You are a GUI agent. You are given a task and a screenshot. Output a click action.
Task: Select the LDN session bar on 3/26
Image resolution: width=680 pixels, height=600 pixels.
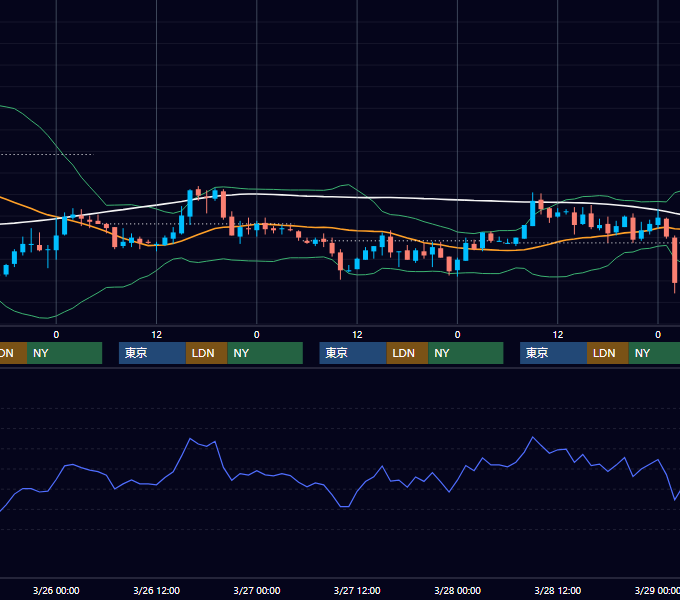[x=206, y=353]
